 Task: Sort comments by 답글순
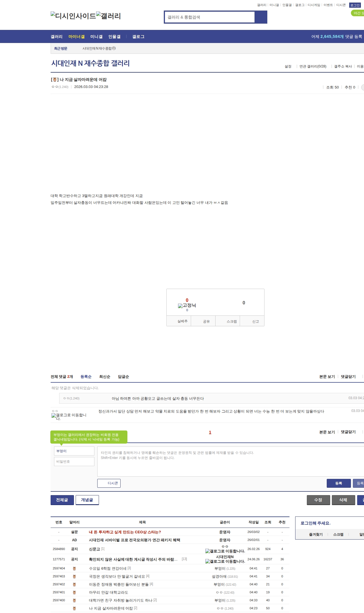pos(123,377)
